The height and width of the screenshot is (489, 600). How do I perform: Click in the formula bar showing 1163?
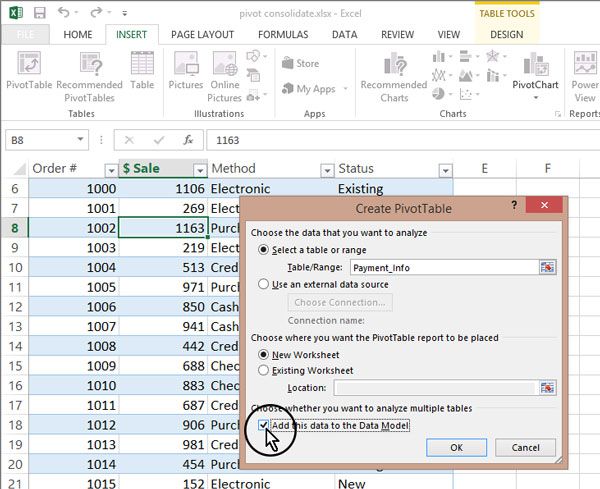click(x=403, y=140)
